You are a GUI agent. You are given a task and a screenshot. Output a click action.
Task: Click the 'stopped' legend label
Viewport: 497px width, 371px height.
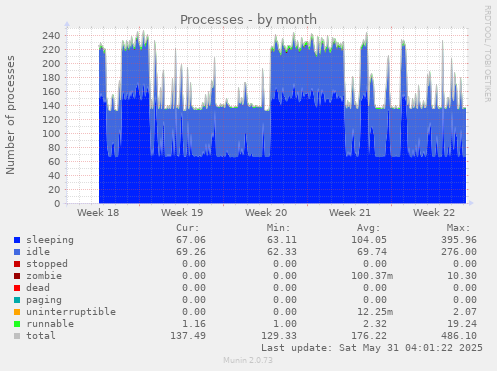(47, 264)
